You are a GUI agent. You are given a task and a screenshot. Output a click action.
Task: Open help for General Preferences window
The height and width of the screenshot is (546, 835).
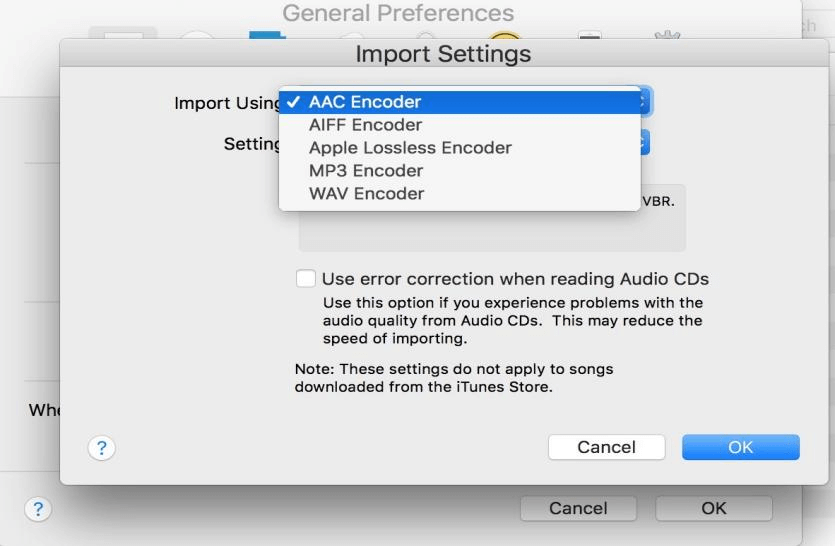click(38, 509)
